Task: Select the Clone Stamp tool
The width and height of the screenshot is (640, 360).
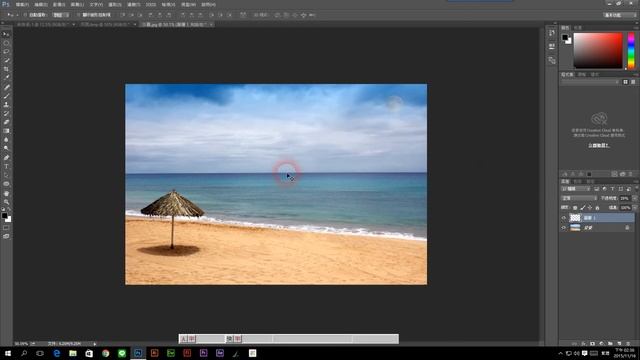Action: click(x=6, y=104)
